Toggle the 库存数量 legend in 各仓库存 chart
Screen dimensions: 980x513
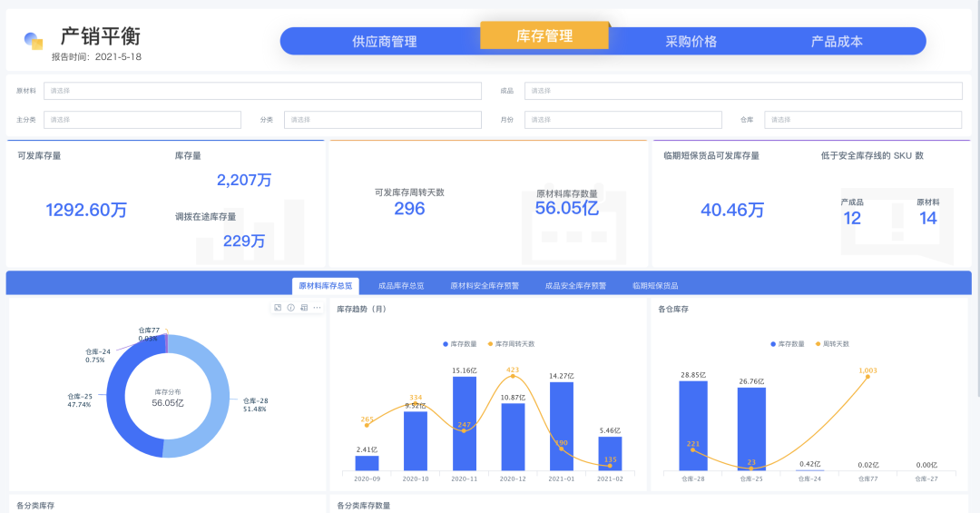(x=788, y=344)
